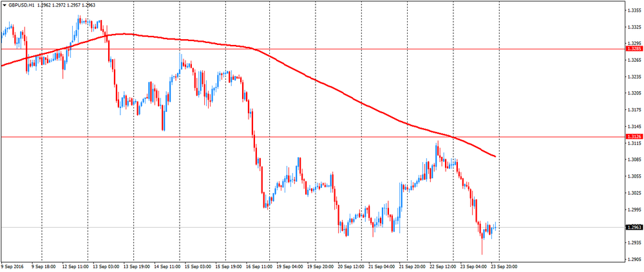
Task: Select the 1.3145 price axis label
Action: (634, 126)
